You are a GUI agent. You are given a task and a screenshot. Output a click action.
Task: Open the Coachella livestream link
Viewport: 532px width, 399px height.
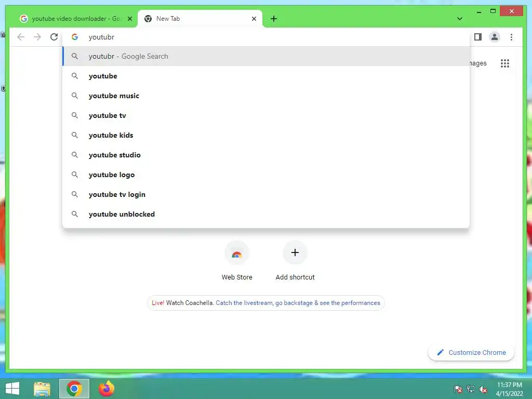298,303
